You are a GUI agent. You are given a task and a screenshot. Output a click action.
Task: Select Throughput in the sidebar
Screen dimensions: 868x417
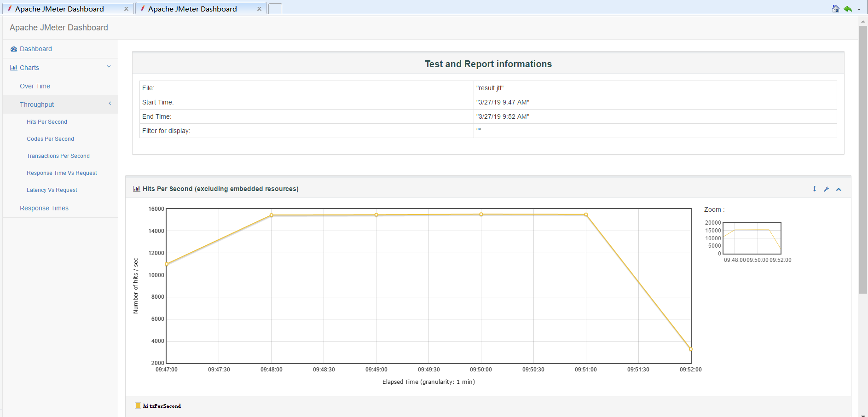[37, 104]
